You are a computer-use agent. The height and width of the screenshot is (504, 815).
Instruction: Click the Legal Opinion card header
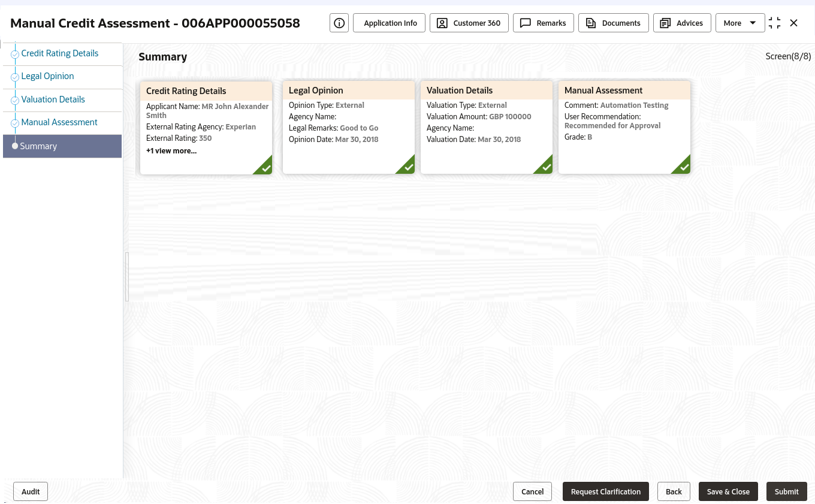[349, 90]
